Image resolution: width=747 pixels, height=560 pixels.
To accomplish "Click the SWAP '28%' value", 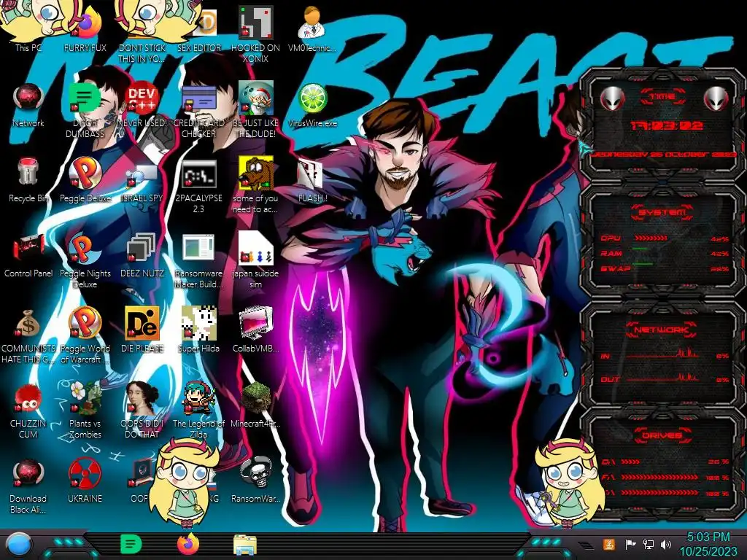I will [719, 269].
